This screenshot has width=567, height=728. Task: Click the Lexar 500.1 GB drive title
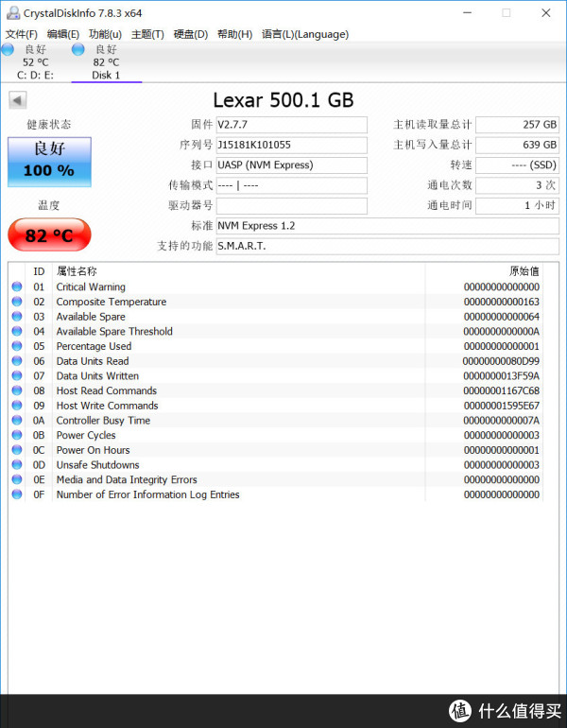tap(283, 100)
